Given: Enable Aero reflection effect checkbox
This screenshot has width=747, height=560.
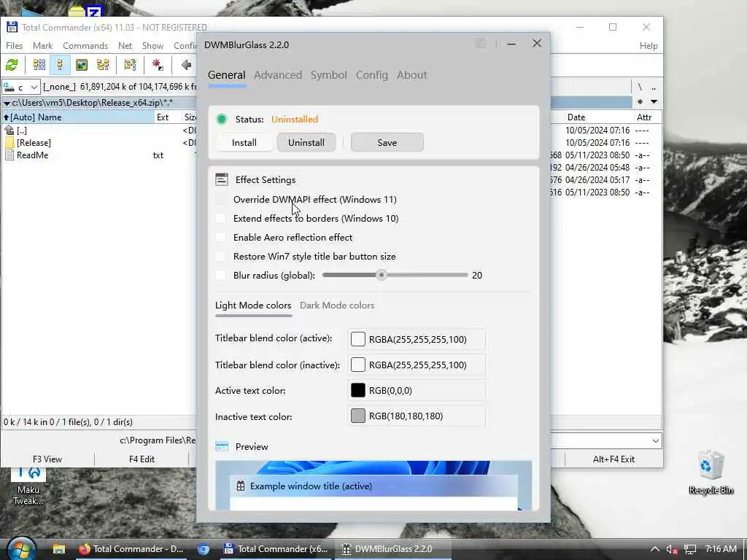Looking at the screenshot, I should (220, 238).
